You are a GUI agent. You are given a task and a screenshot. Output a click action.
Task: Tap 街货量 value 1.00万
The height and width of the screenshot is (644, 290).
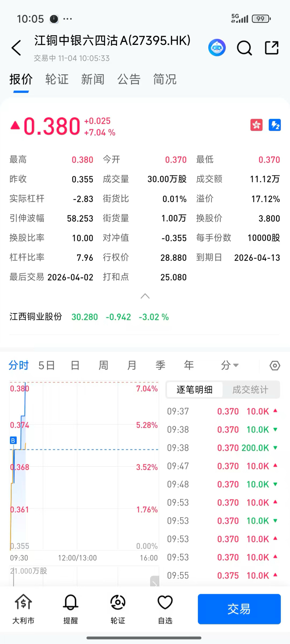[174, 218]
